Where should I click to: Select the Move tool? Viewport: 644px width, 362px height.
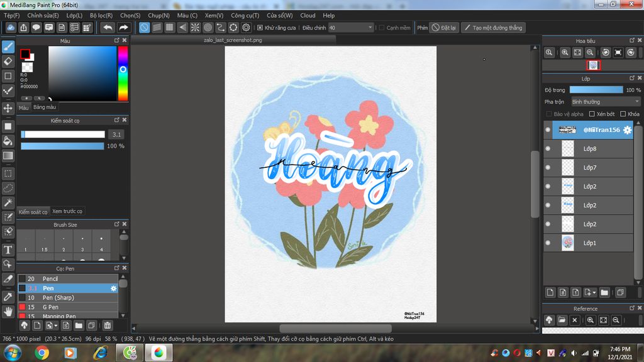pyautogui.click(x=8, y=108)
